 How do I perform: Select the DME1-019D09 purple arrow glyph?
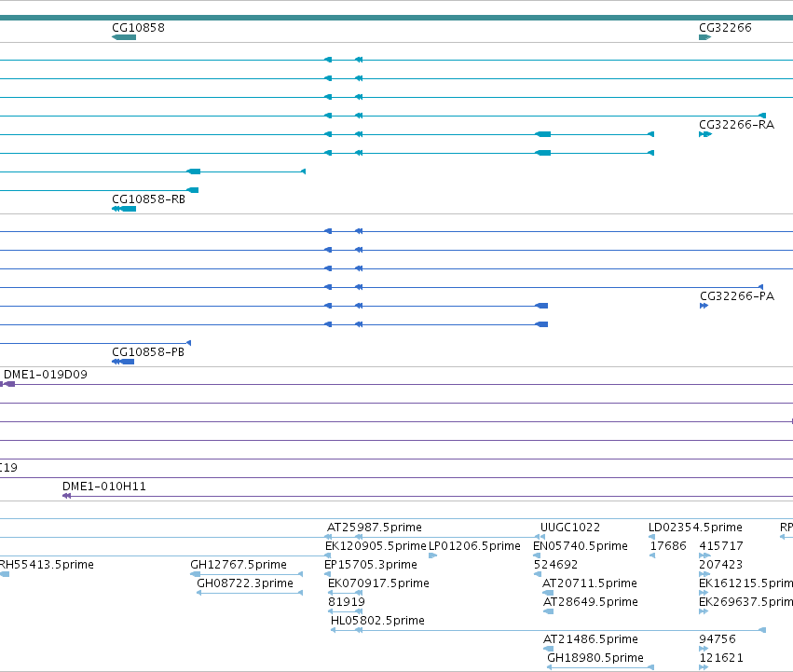point(7,384)
